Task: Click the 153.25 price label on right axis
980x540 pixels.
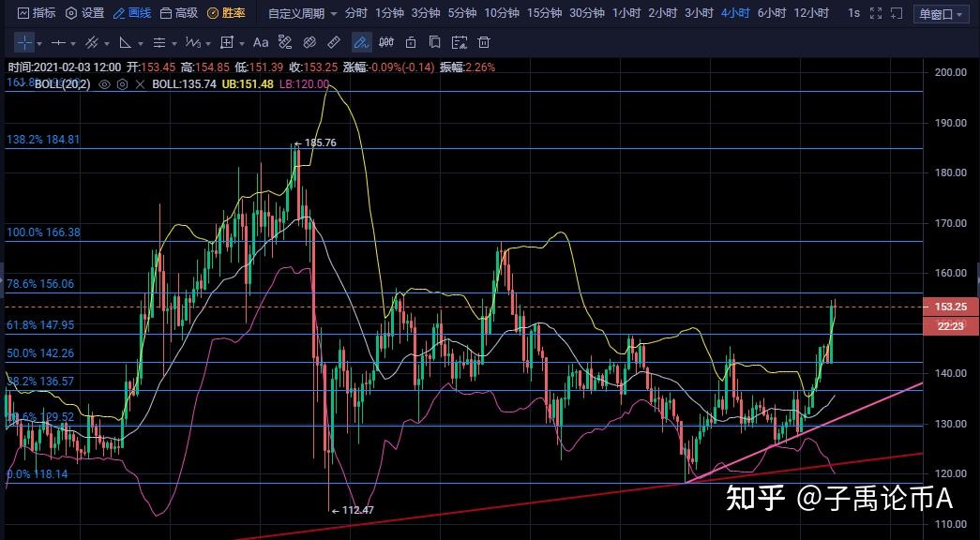Action: [x=950, y=307]
